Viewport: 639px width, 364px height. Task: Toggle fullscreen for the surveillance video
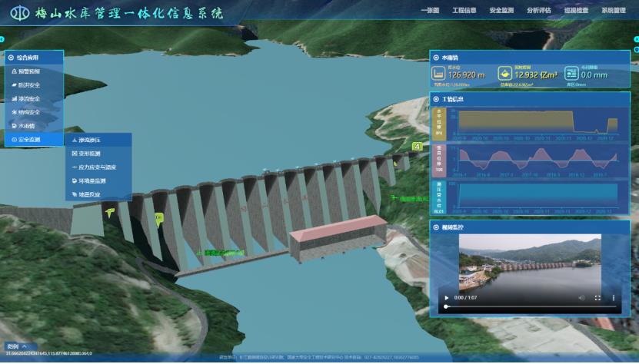pos(597,298)
